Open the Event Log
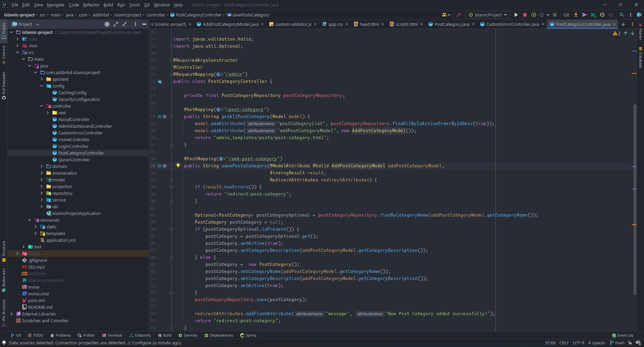Screen dimensions: 644x347 (x=623, y=335)
